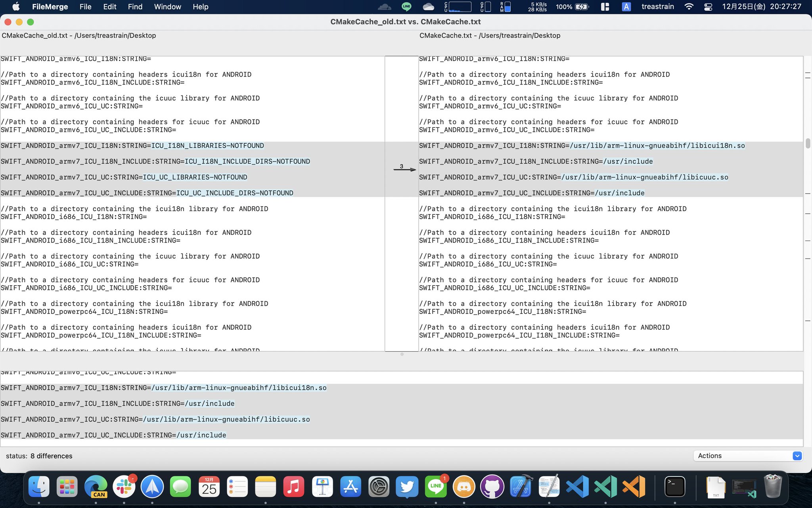Open the File menu
Image resolution: width=812 pixels, height=508 pixels.
coord(85,7)
